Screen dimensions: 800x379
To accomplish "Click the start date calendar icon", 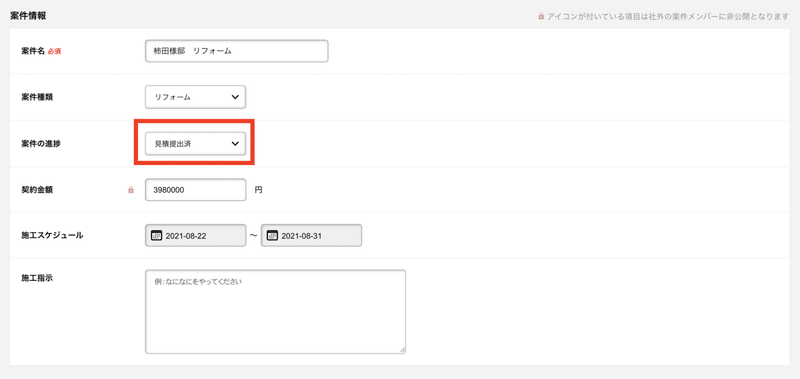I will tap(156, 236).
